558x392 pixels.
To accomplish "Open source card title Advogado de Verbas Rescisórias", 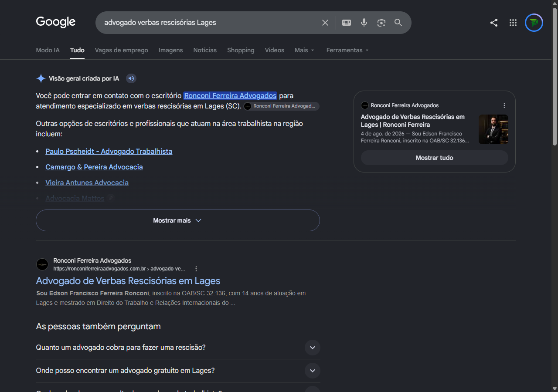I will coord(413,121).
